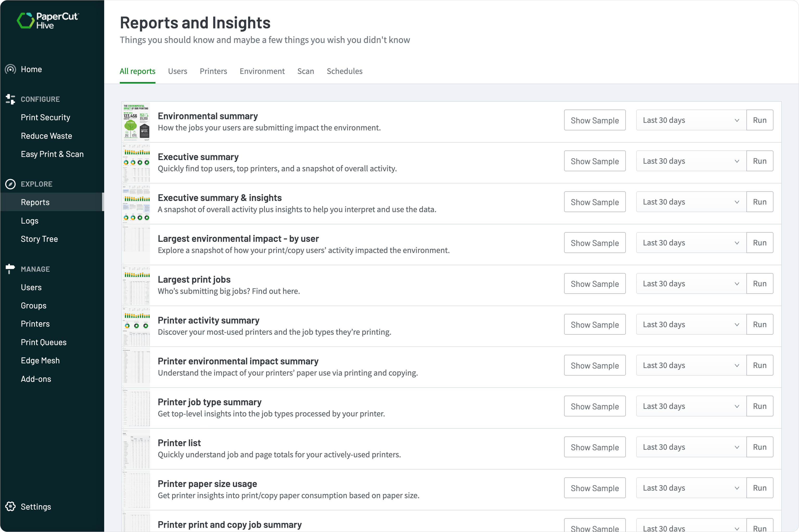Show sample for Largest print jobs
The width and height of the screenshot is (799, 532).
595,284
